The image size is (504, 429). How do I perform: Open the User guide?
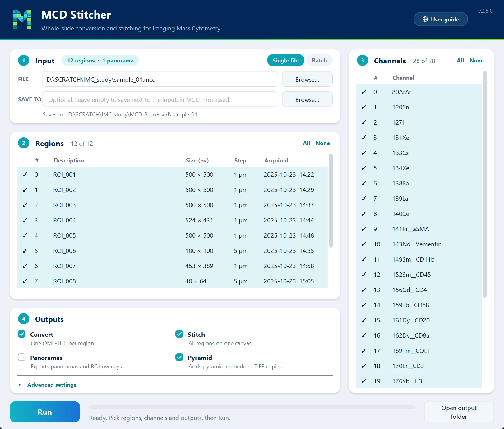pos(441,19)
